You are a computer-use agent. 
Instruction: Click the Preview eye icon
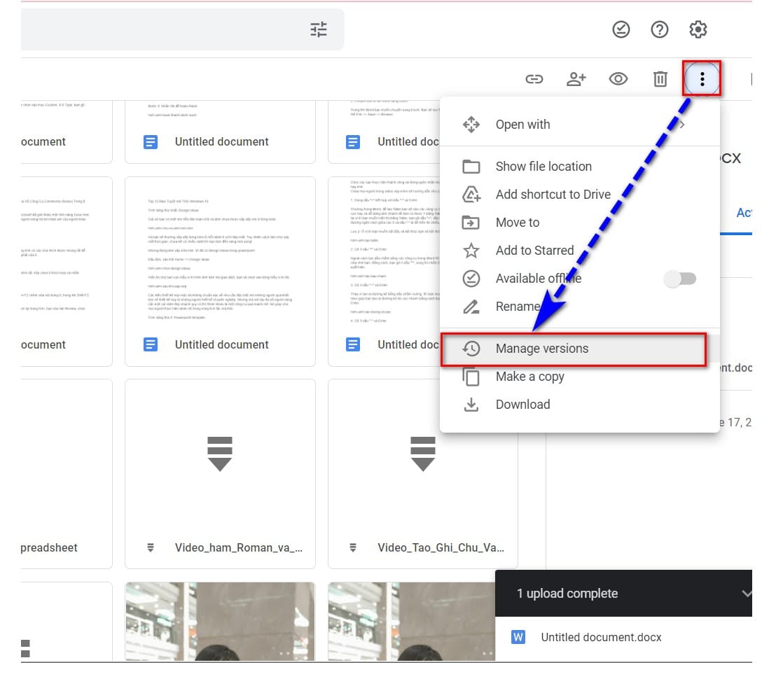pyautogui.click(x=618, y=79)
